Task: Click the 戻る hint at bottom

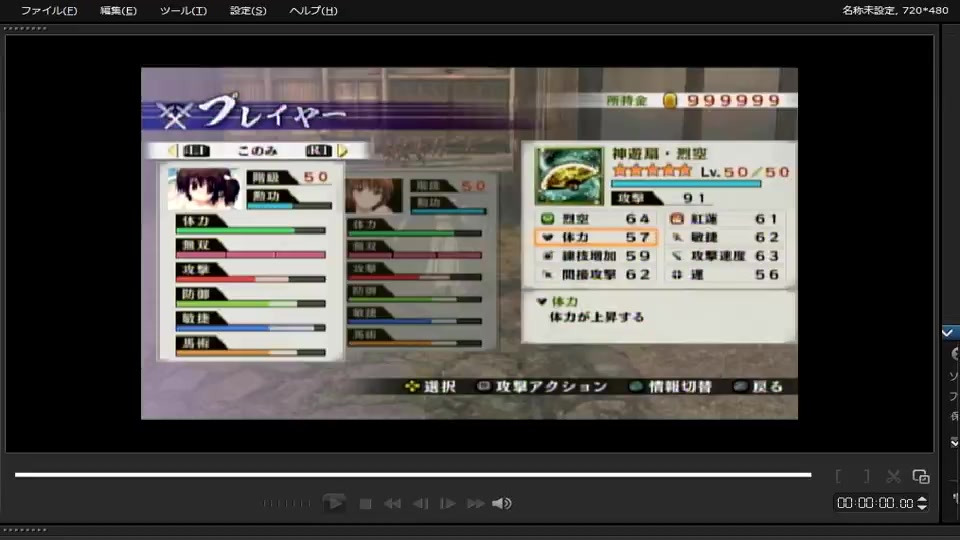Action: [x=759, y=386]
